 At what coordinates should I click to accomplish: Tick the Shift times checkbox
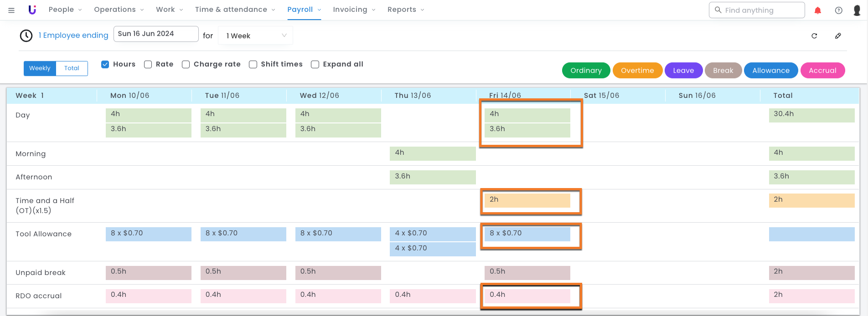[253, 64]
